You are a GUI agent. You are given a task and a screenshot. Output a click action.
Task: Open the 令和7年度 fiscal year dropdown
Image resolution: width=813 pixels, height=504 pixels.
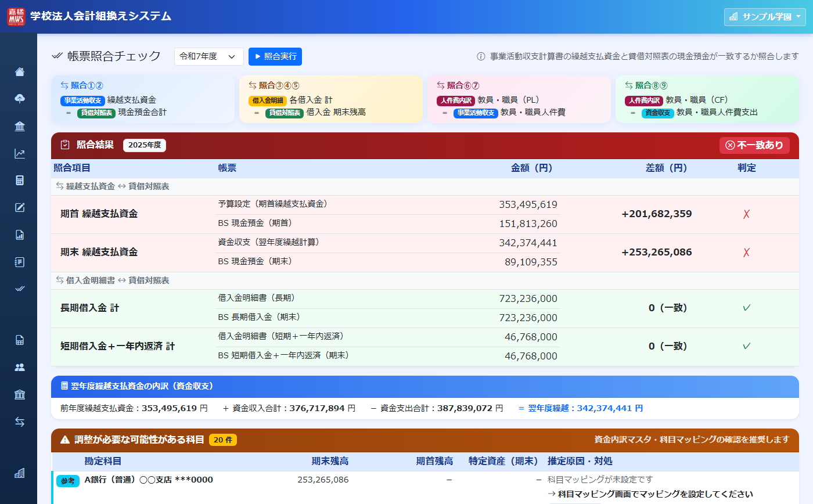click(x=208, y=56)
